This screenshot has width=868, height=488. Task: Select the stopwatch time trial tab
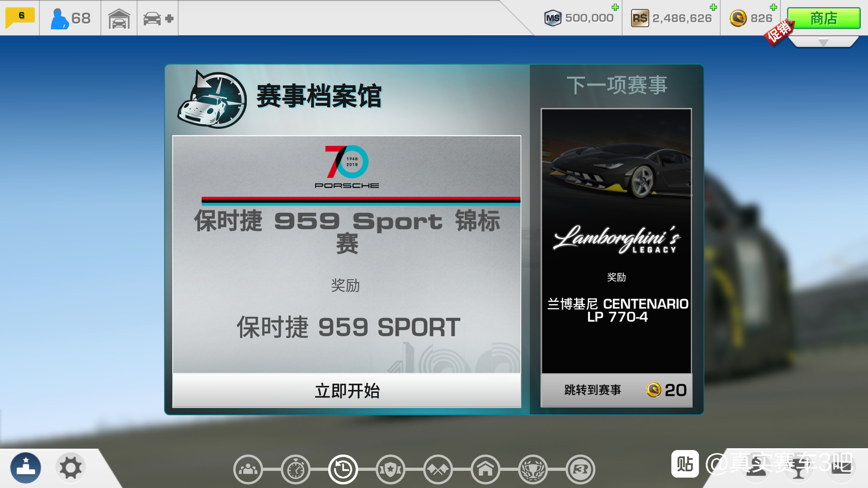tap(296, 469)
